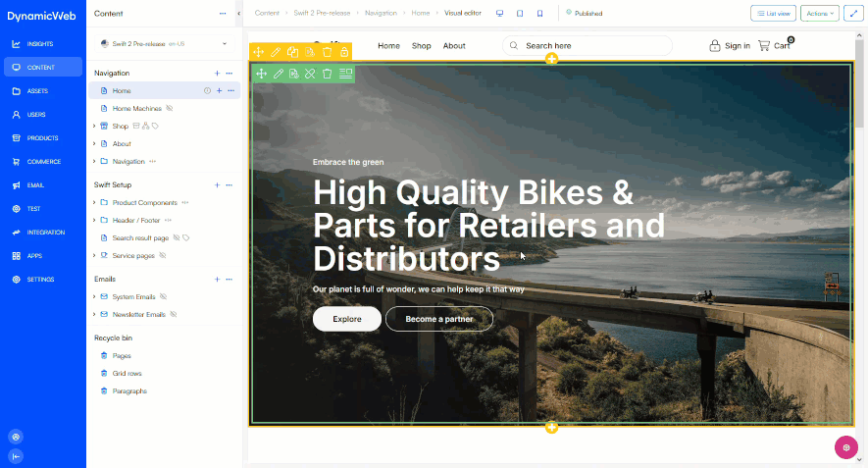Viewport: 868px width, 468px height.
Task: Click the edit pencil in green column toolbar
Action: [x=279, y=74]
